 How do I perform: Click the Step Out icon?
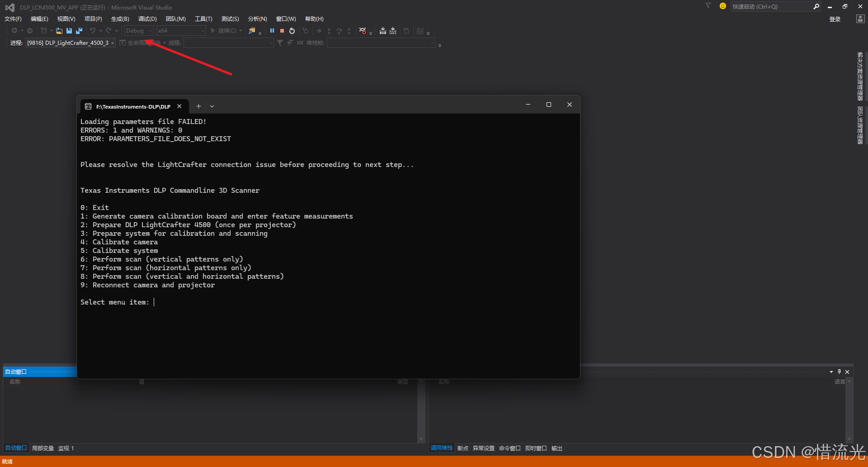349,31
